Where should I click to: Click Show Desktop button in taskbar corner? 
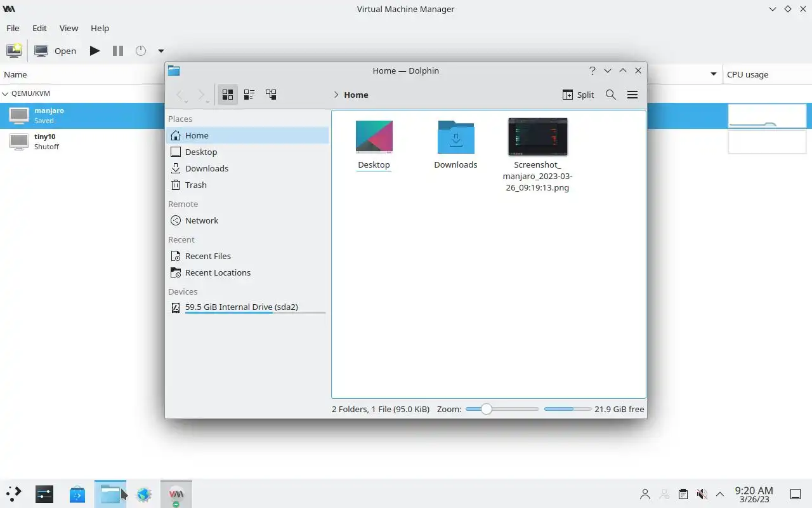point(796,494)
